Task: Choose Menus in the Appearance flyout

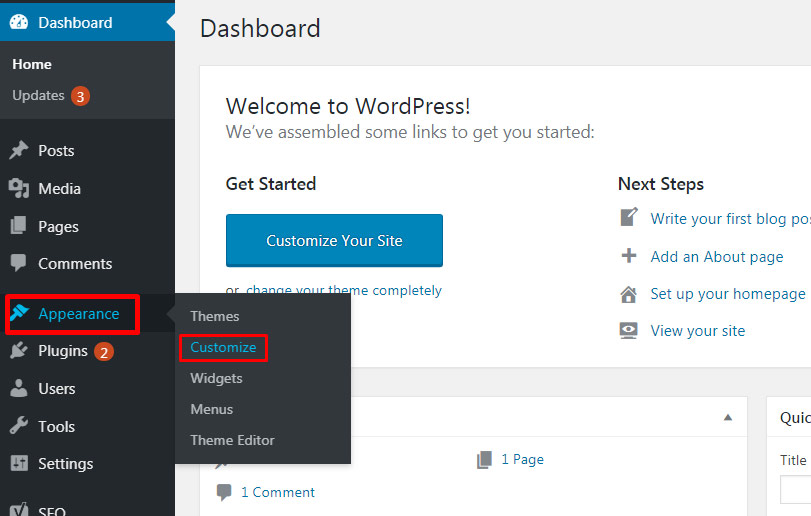Action: point(212,409)
